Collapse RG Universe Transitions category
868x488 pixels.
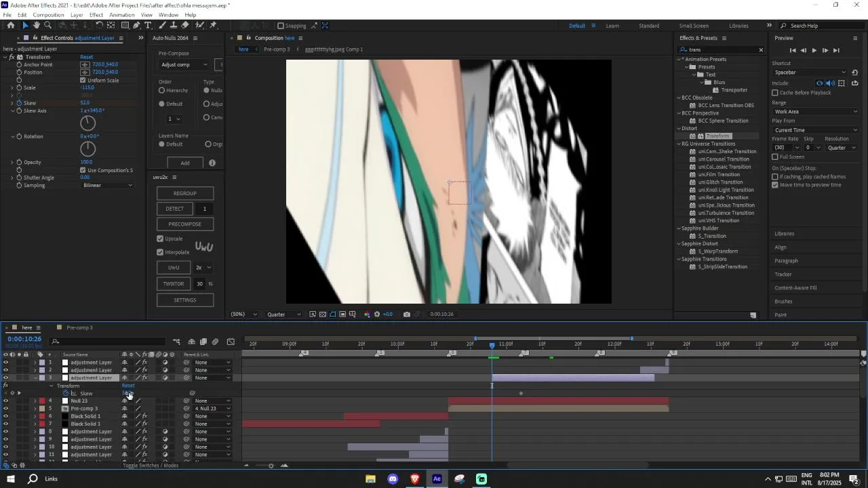coord(679,144)
